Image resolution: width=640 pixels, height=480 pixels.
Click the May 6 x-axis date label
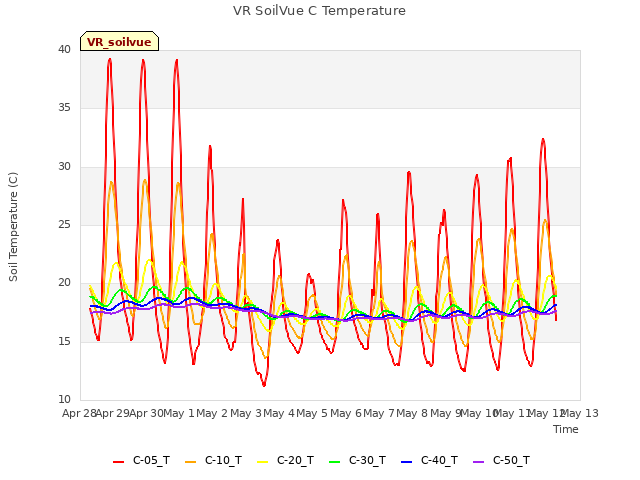tap(346, 413)
